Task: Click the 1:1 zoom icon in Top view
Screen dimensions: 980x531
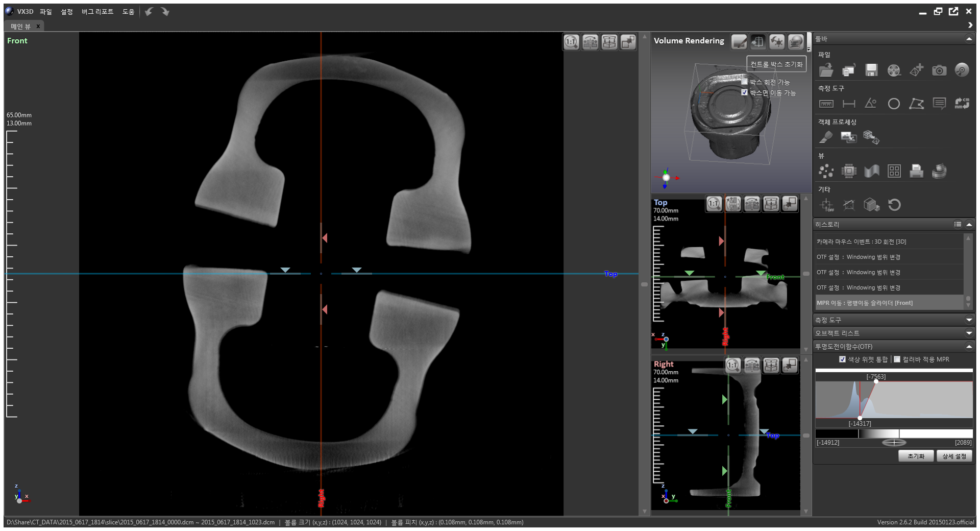Action: point(714,204)
